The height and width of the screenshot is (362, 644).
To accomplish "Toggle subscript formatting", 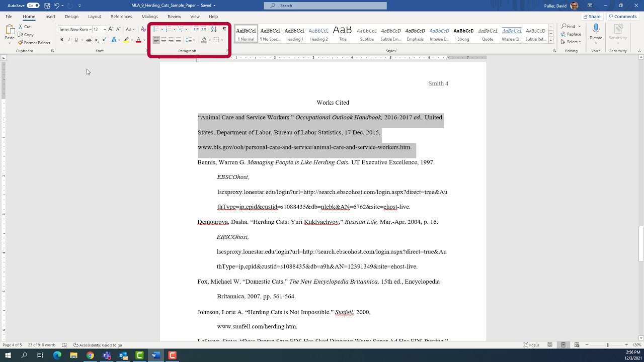I will (x=97, y=40).
